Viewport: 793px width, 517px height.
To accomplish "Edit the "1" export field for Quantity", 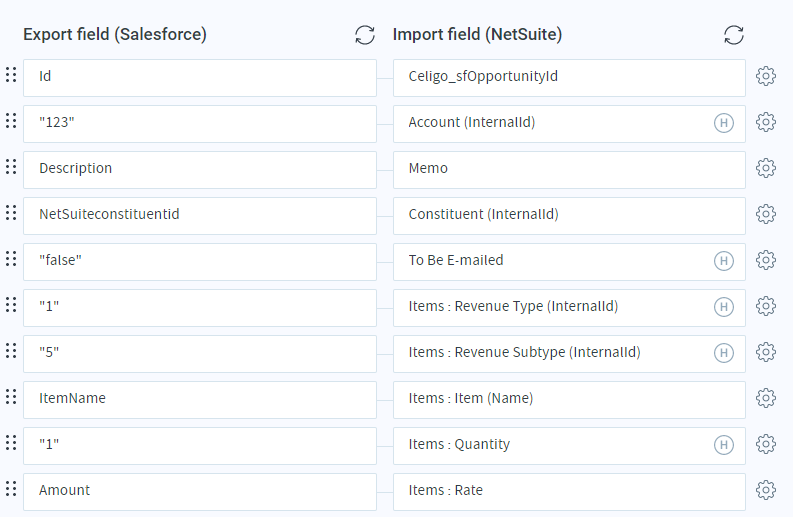I will coord(200,446).
